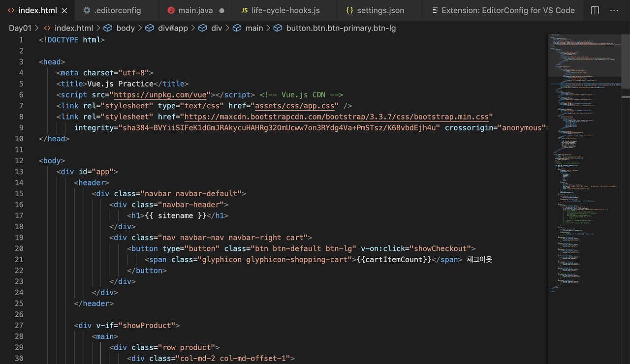The width and height of the screenshot is (630, 364).
Task: Switch to life-cycle-hooks.js tab
Action: (x=285, y=10)
